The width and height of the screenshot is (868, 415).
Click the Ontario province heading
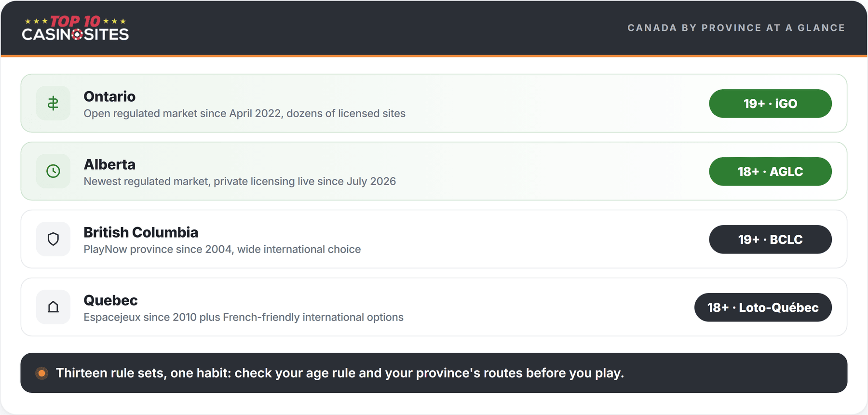pos(109,96)
